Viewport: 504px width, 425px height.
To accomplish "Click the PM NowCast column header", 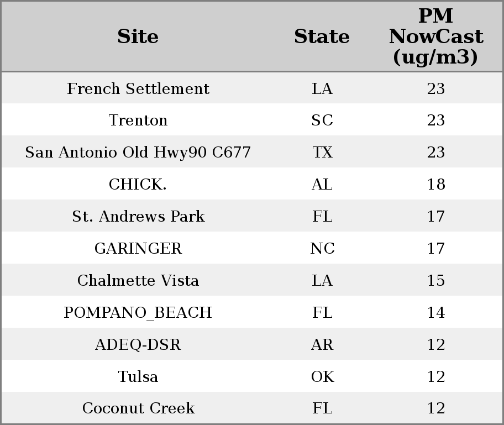I will point(435,36).
